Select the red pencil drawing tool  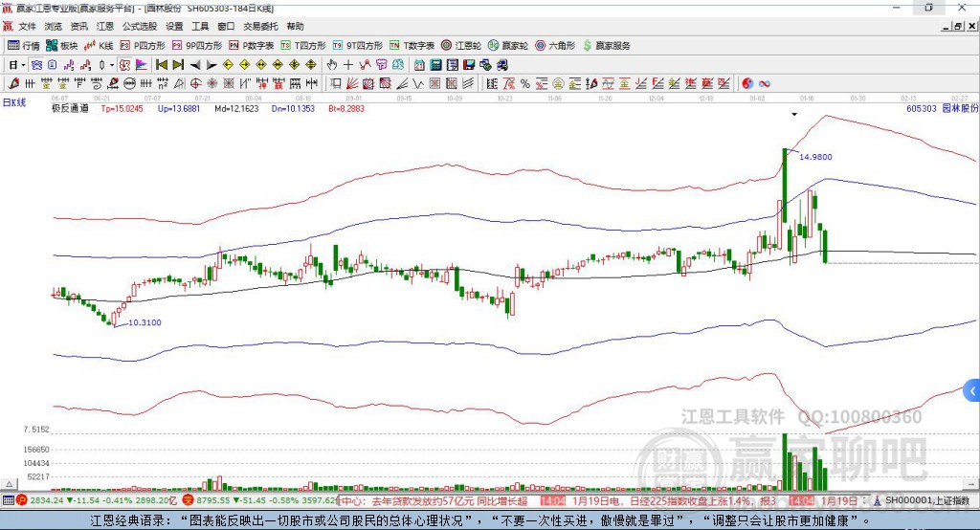click(x=13, y=84)
